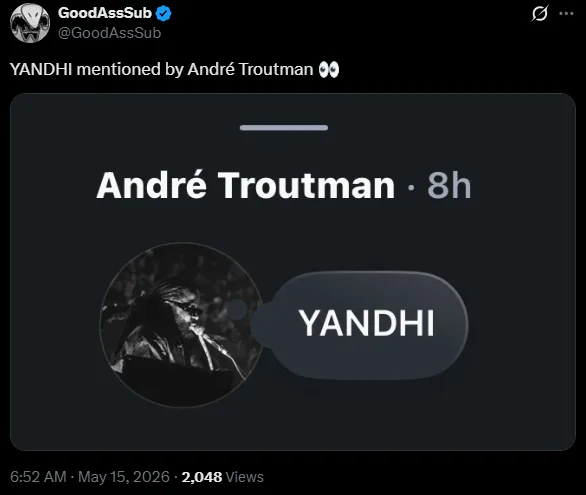Open the GoodAssSub display name link

(105, 13)
